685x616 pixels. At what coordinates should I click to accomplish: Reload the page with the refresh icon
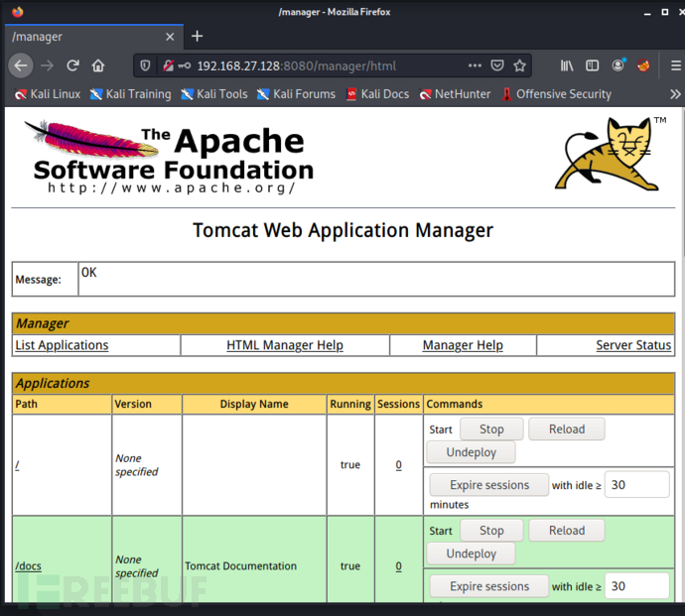72,65
